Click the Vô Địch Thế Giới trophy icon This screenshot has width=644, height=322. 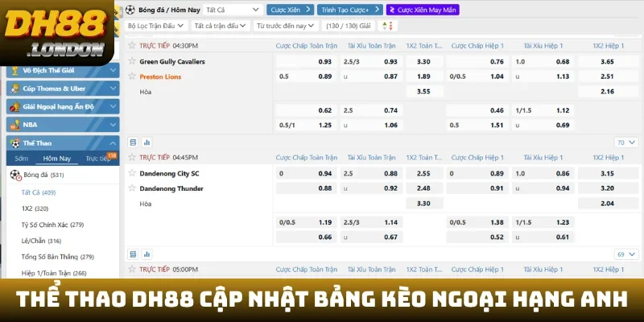point(14,71)
